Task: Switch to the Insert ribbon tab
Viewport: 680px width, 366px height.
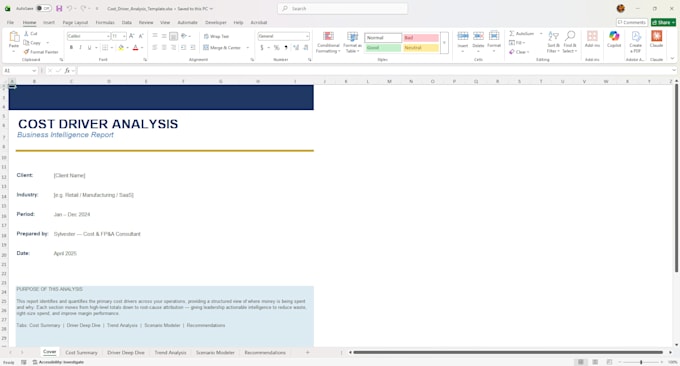Action: pyautogui.click(x=49, y=22)
